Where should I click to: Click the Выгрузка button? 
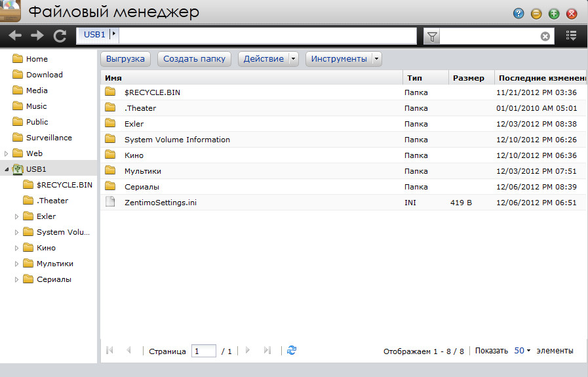[125, 59]
